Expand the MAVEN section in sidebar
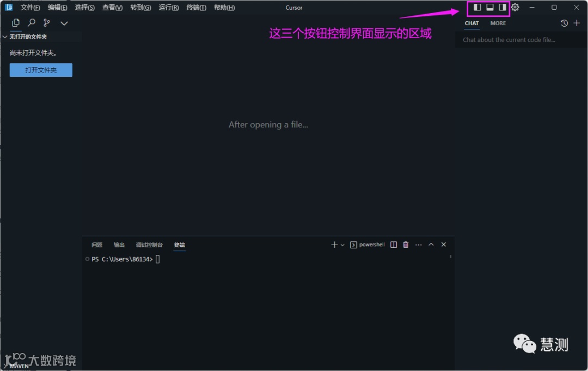588x371 pixels. pos(16,366)
